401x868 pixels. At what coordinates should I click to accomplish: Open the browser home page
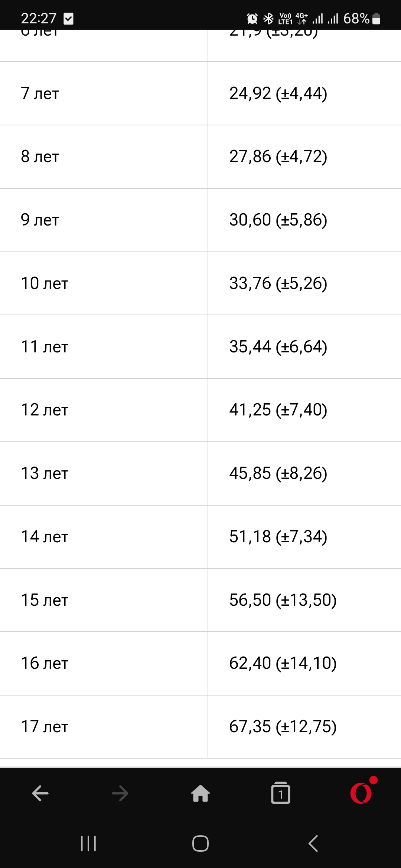point(200,793)
